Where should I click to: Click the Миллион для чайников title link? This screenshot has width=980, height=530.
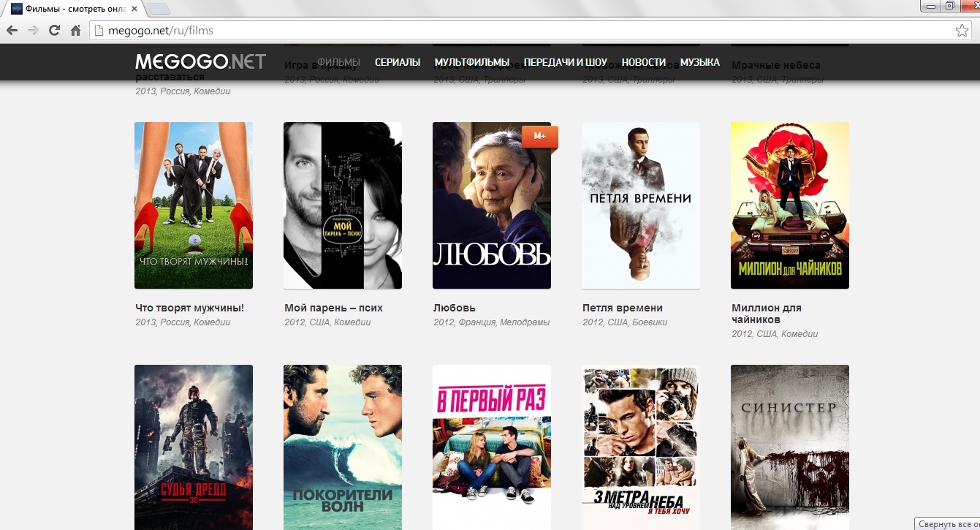[767, 314]
